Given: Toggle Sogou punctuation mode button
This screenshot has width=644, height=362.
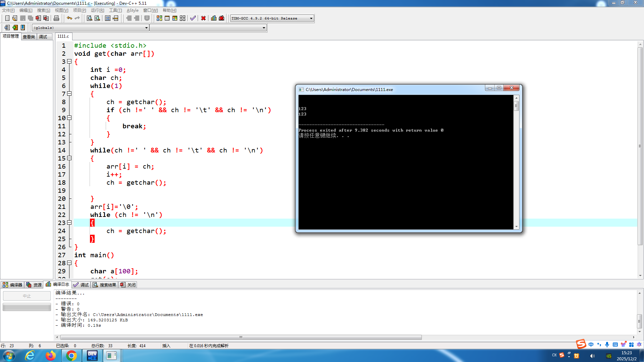Looking at the screenshot, I should pyautogui.click(x=599, y=345).
